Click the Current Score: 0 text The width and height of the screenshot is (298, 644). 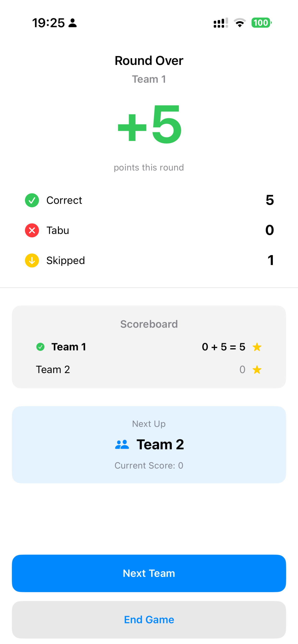[x=149, y=465]
